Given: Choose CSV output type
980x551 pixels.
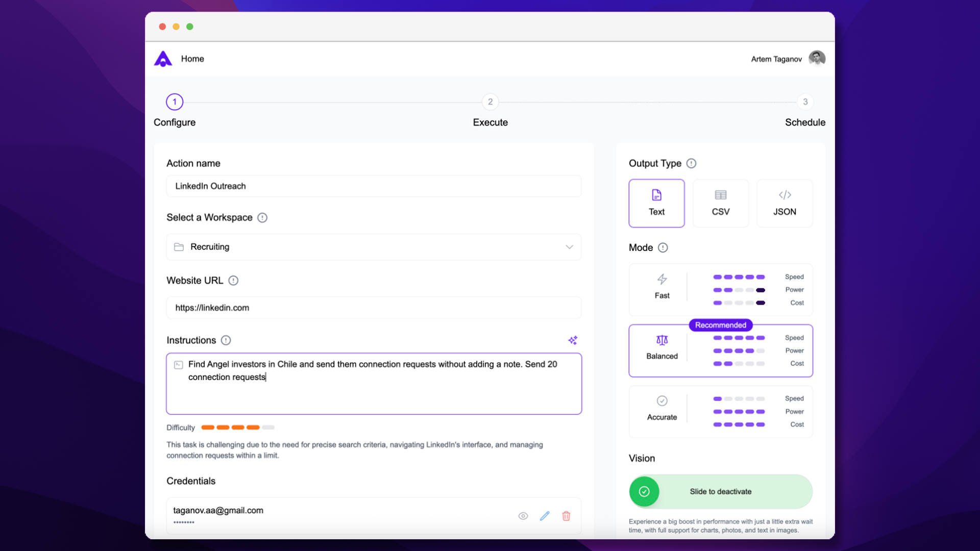Looking at the screenshot, I should 720,203.
